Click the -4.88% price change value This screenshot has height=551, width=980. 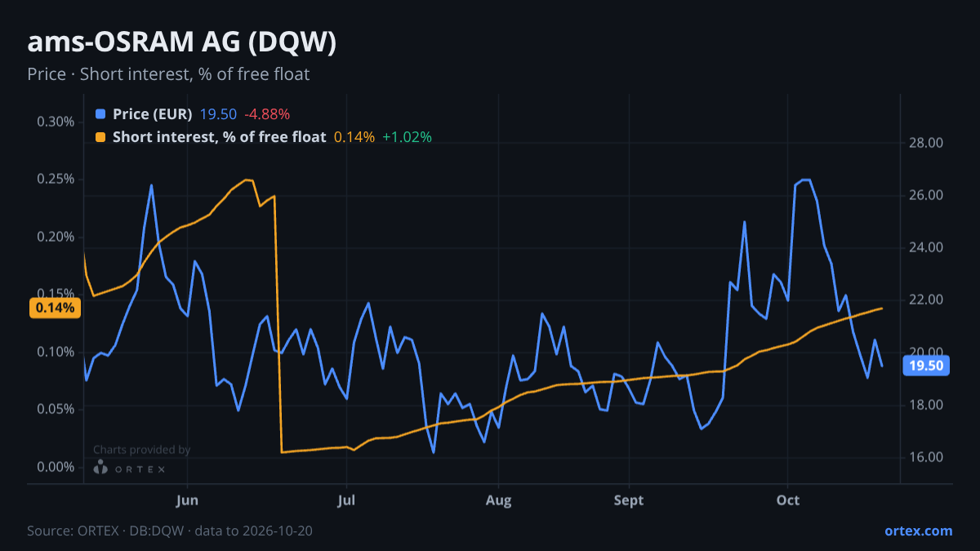pos(267,114)
